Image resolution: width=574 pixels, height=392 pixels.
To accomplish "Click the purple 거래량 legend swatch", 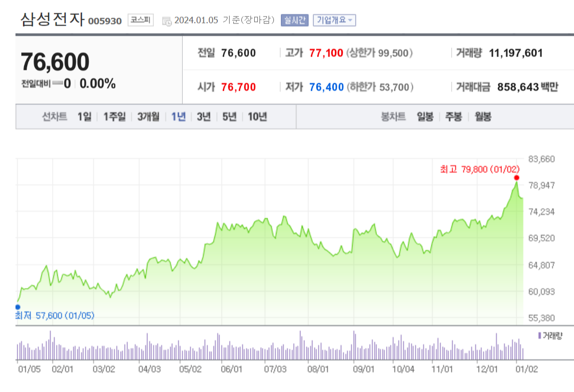I will tap(540, 335).
